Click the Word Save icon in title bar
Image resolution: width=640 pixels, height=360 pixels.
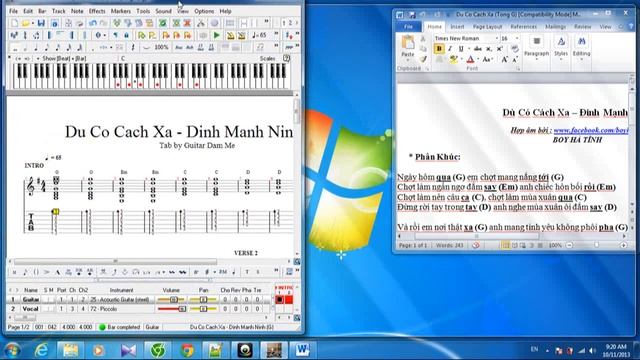point(411,15)
